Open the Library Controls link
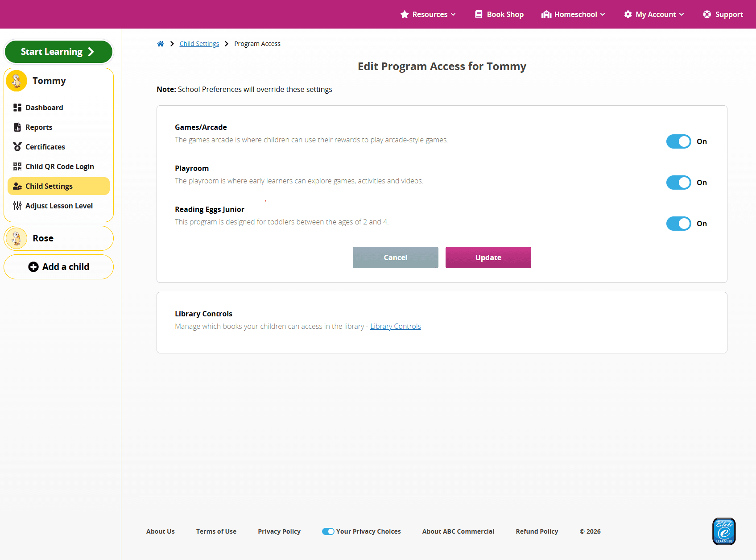The image size is (756, 560). pos(396,326)
